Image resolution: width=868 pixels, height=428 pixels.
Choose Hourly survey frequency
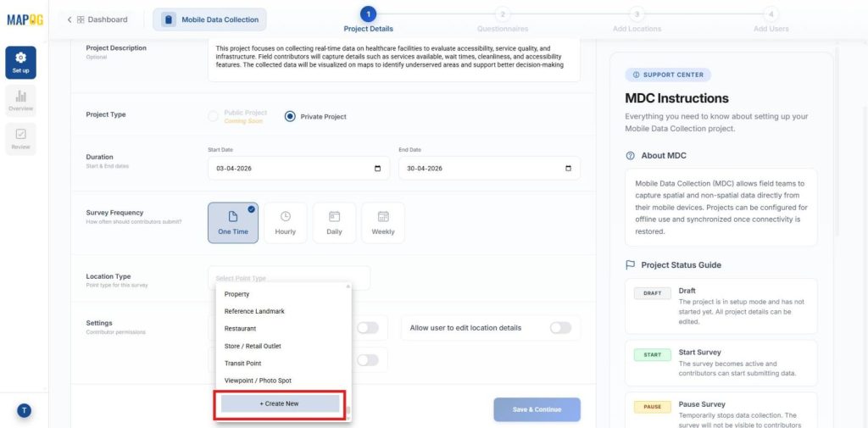(286, 223)
